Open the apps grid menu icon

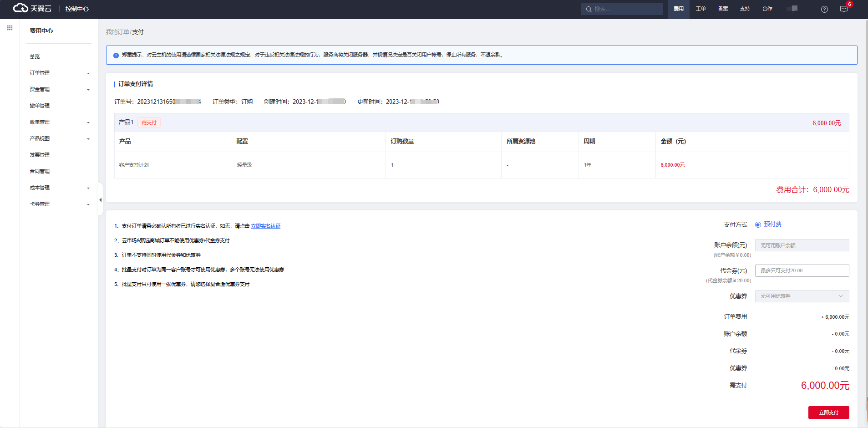[x=10, y=28]
